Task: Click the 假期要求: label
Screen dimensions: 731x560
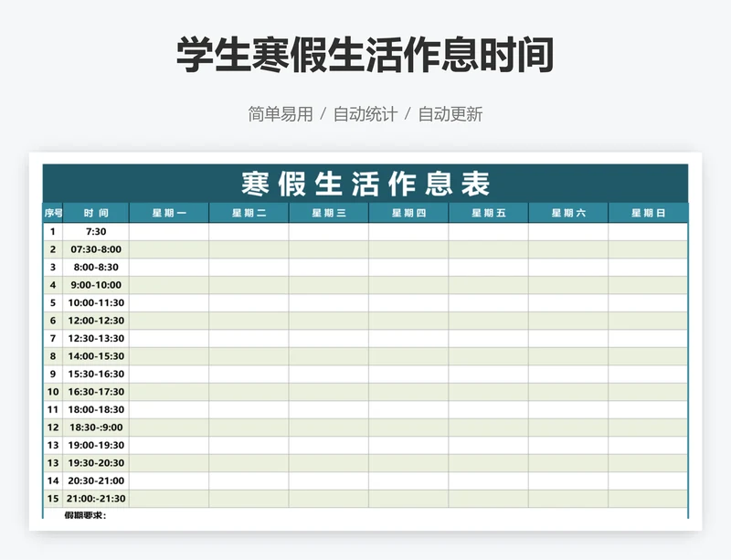Action: coord(85,515)
